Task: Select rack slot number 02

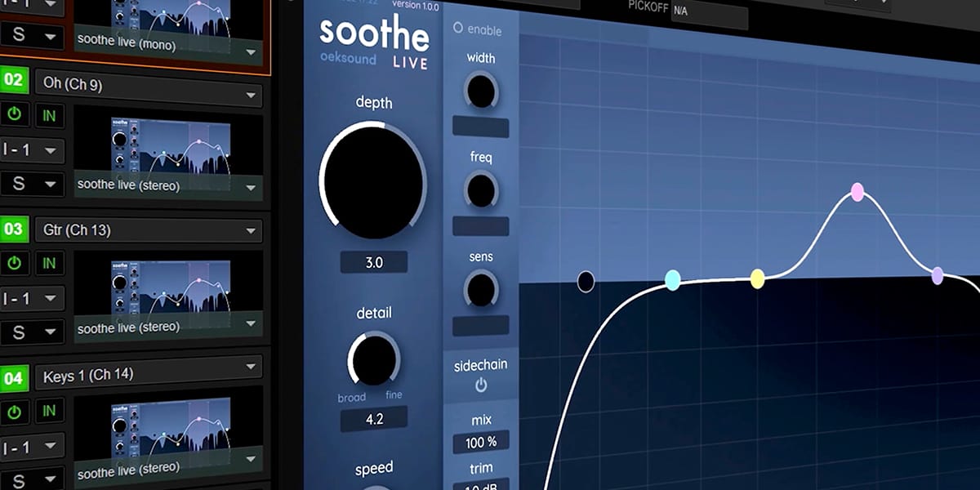Action: [x=13, y=82]
